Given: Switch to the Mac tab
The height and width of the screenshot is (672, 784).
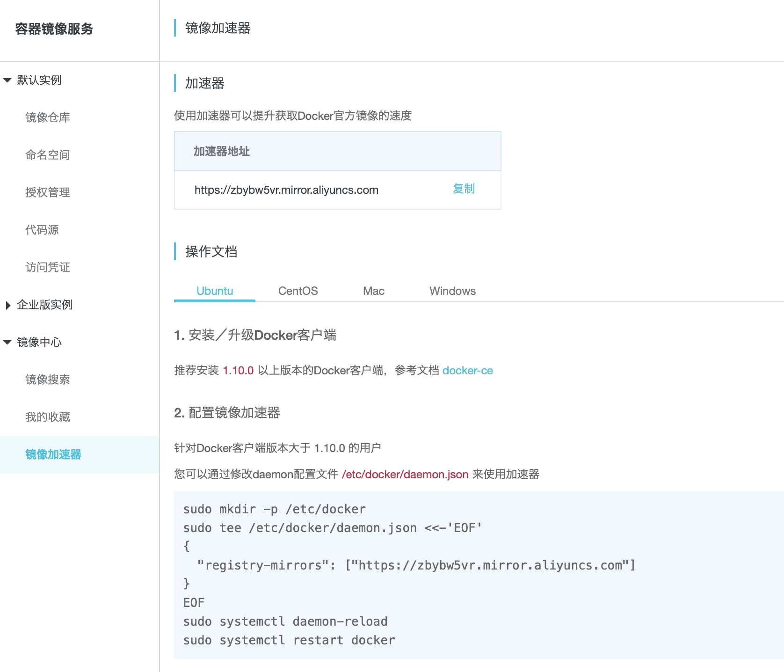Looking at the screenshot, I should [x=374, y=291].
